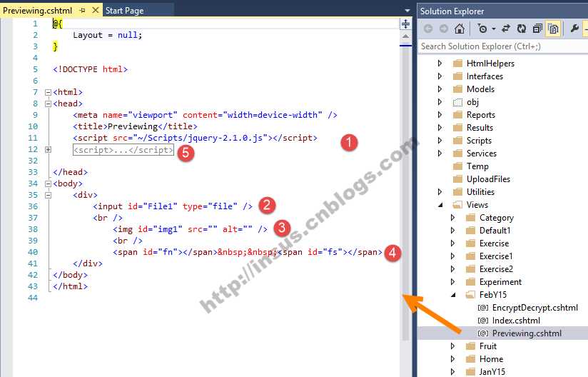Collapse the head tag outline
Screen dimensions: 588x377
tap(48, 104)
